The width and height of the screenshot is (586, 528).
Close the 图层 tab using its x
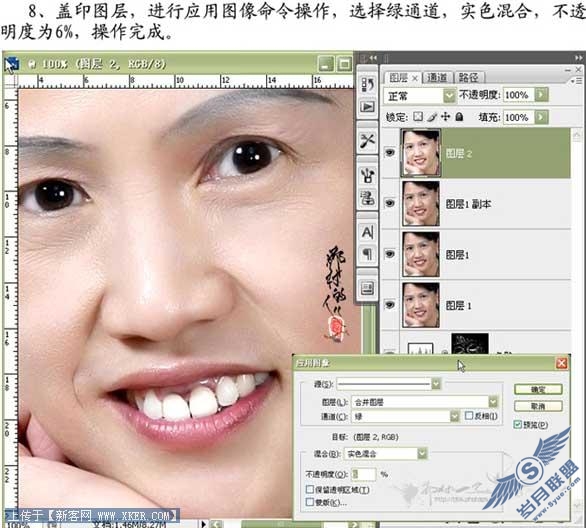pos(415,78)
